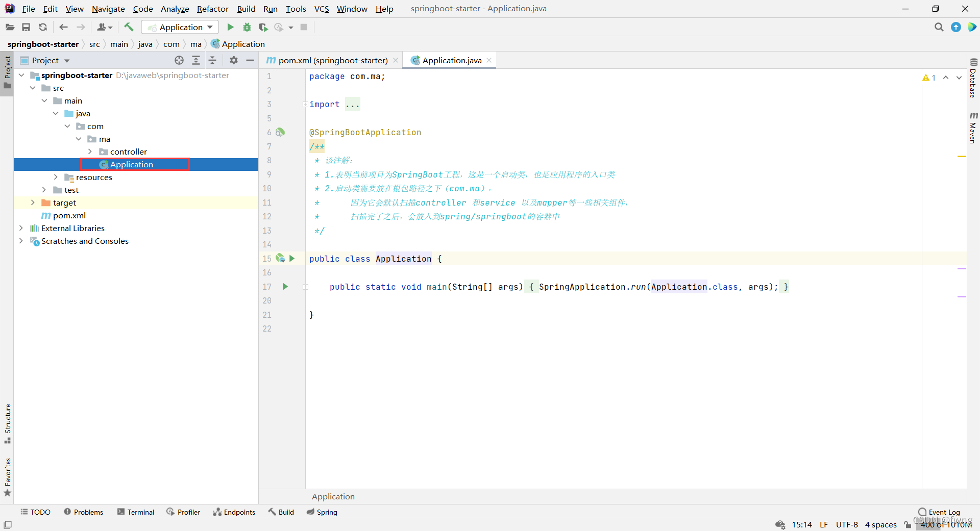980x531 pixels.
Task: Collapse the springboot-starter root node
Action: click(x=22, y=75)
